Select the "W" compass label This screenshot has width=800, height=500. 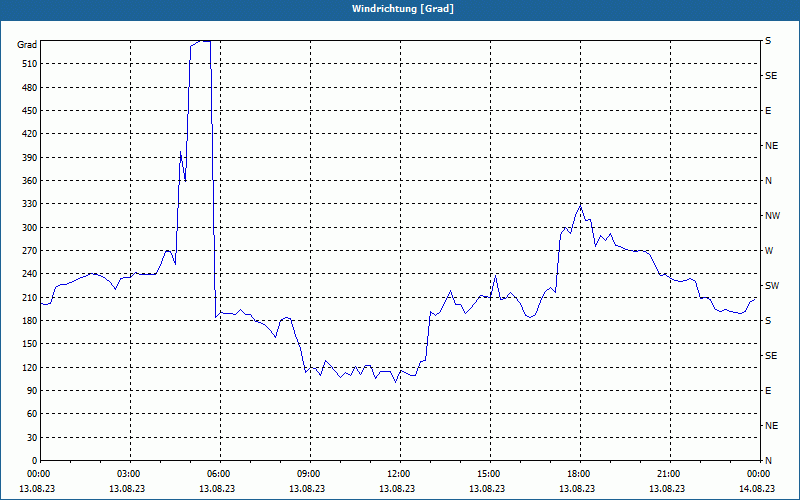coord(769,251)
